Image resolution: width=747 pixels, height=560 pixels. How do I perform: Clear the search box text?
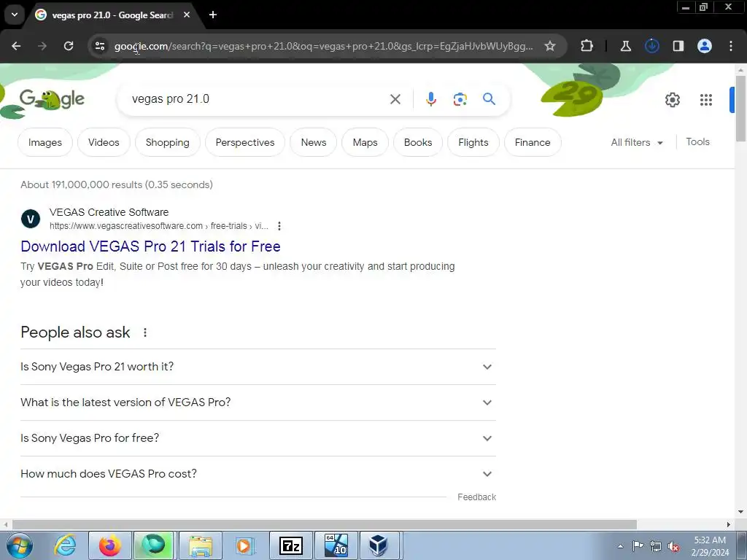click(395, 99)
